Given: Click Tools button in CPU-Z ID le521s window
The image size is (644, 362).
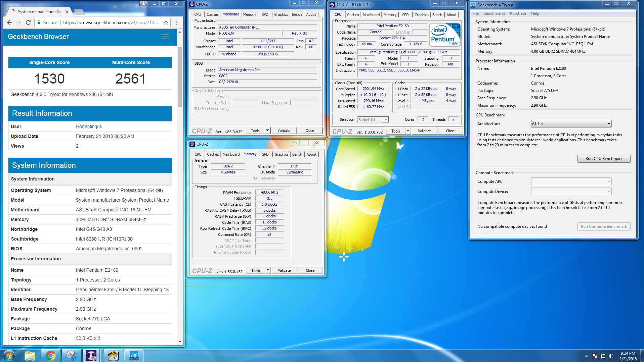Looking at the screenshot, I should pyautogui.click(x=396, y=131).
